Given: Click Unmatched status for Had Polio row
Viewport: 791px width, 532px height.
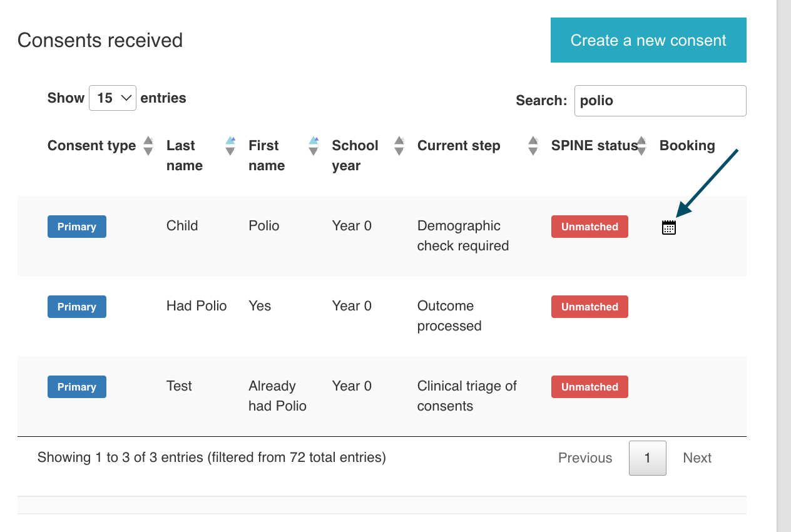Looking at the screenshot, I should [589, 307].
